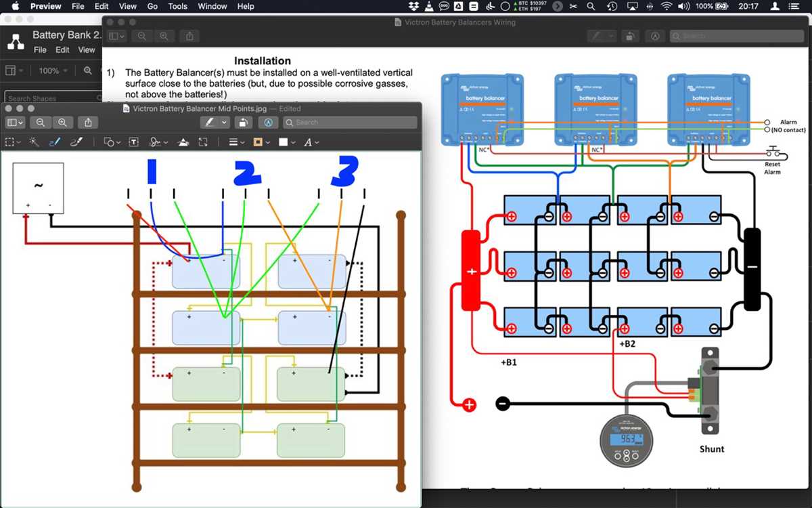The width and height of the screenshot is (812, 508).
Task: Open the Window menu
Action: 212,6
